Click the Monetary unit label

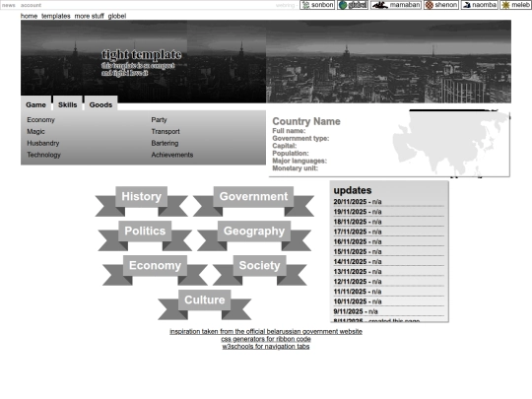pyautogui.click(x=295, y=168)
